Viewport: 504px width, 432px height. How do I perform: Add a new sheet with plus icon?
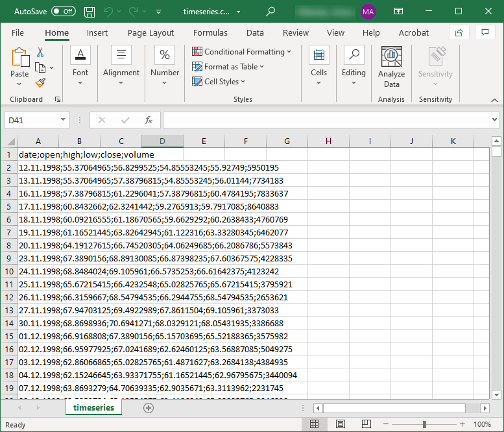pyautogui.click(x=149, y=408)
